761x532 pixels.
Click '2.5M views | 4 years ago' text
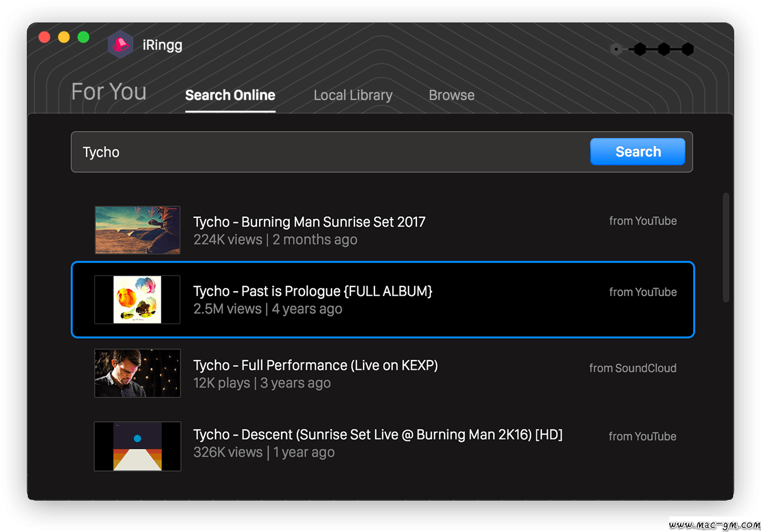(268, 309)
